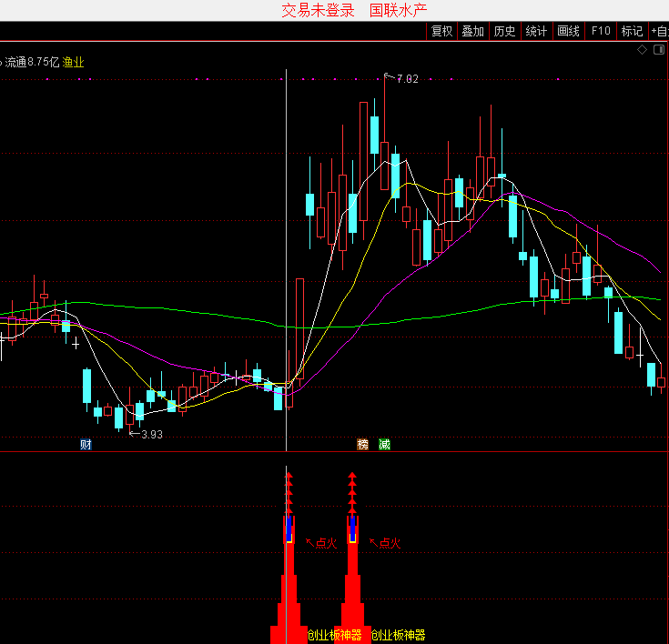
Task: Click the 7.02 high price label
Action: (x=407, y=79)
